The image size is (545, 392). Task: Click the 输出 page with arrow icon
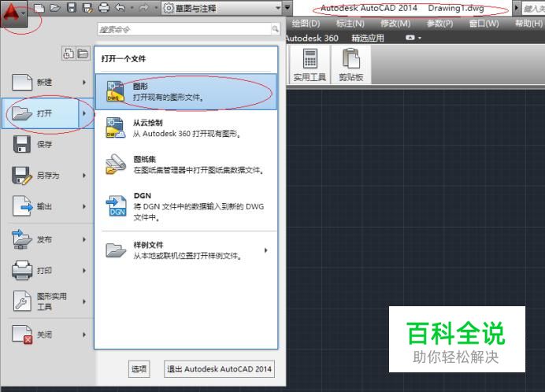click(x=23, y=206)
